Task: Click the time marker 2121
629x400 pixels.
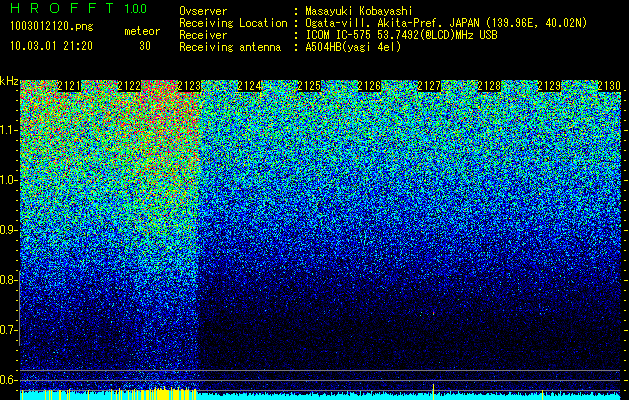Action: pyautogui.click(x=69, y=86)
